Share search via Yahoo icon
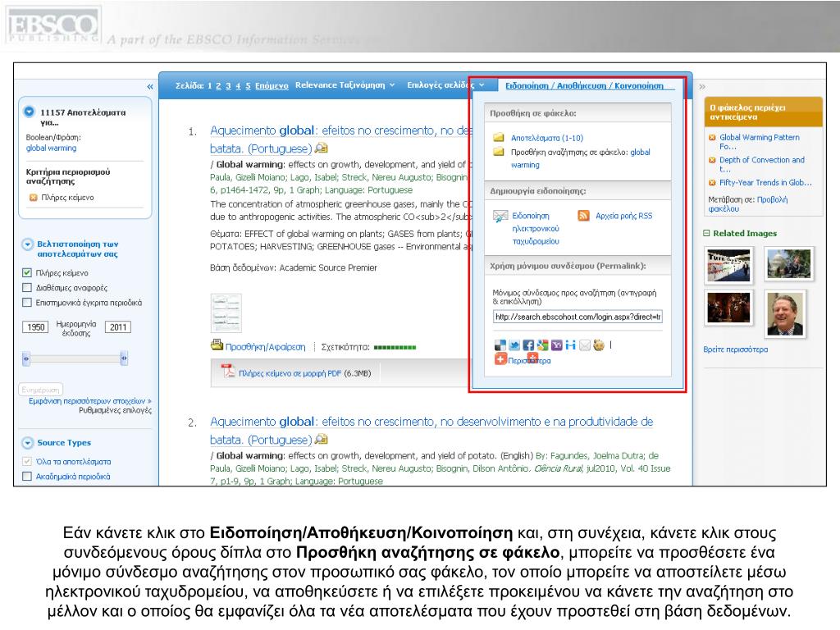The height and width of the screenshot is (630, 840). 557,345
